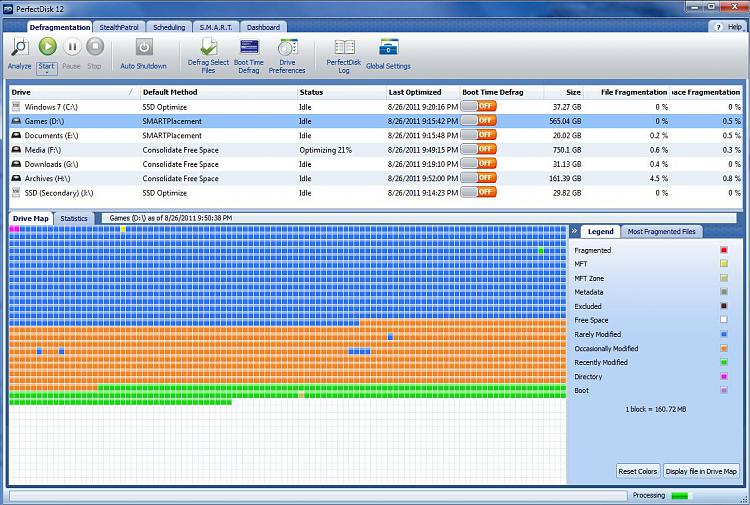Start defragmentation with the green play button
750x505 pixels.
click(x=47, y=46)
